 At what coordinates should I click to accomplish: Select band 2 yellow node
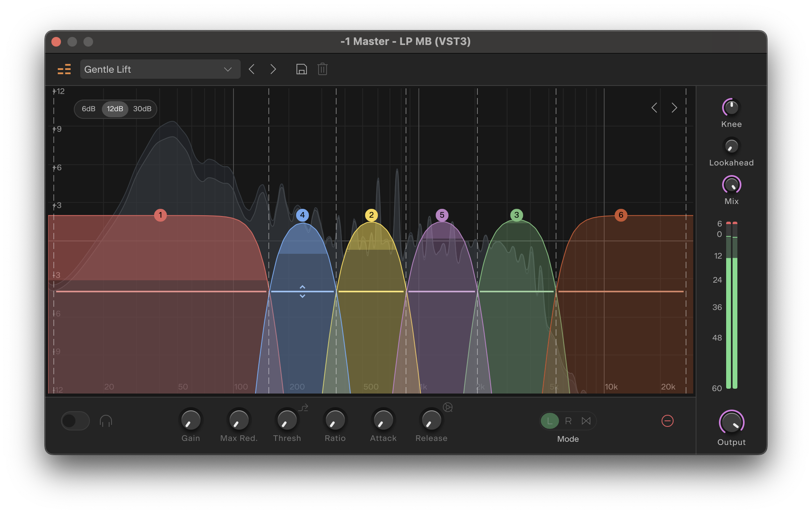click(371, 215)
